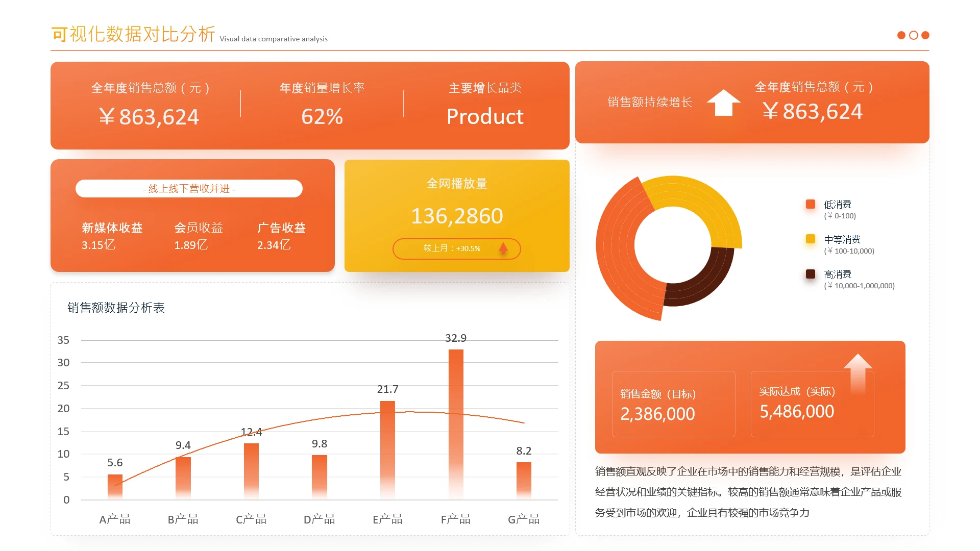Click the small orange arrow in 较上月 pill
Image resolution: width=980 pixels, height=551 pixels.
(x=503, y=248)
